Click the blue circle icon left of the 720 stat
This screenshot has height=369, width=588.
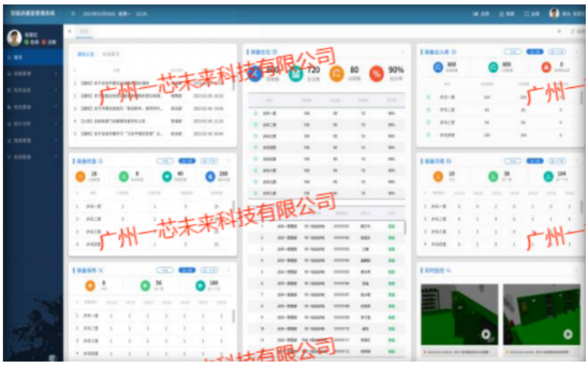tap(255, 74)
